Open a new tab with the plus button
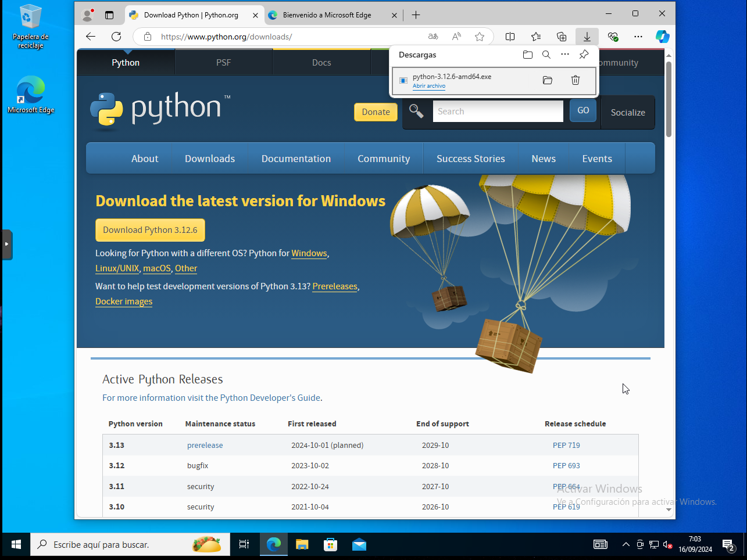The width and height of the screenshot is (747, 560). pyautogui.click(x=416, y=15)
